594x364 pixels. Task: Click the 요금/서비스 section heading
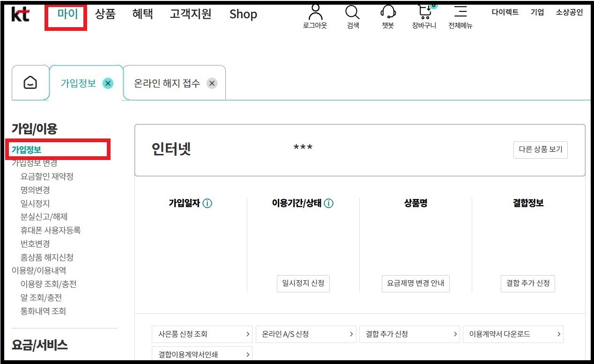(x=39, y=345)
